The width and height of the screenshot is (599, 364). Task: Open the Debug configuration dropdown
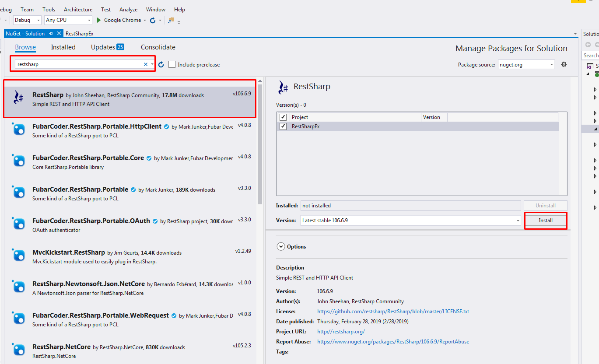tap(27, 20)
